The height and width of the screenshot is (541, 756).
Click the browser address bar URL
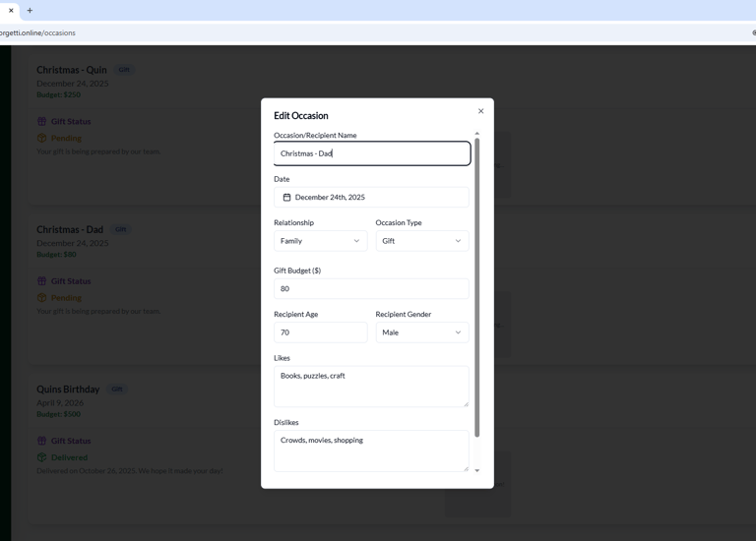(37, 32)
